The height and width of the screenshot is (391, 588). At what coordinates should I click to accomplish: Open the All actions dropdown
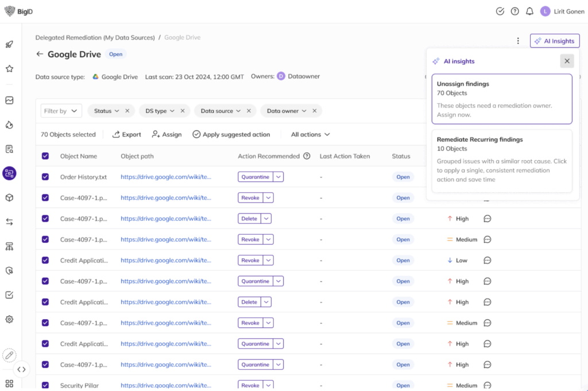click(x=310, y=134)
